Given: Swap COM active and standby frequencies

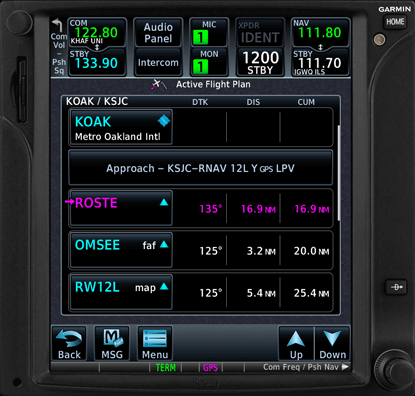Looking at the screenshot, I should pos(97,47).
